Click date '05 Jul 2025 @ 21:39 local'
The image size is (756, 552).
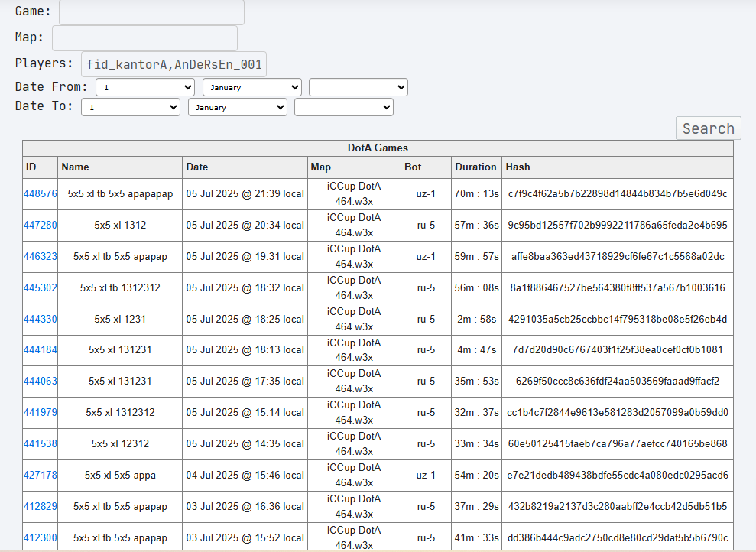(x=245, y=193)
